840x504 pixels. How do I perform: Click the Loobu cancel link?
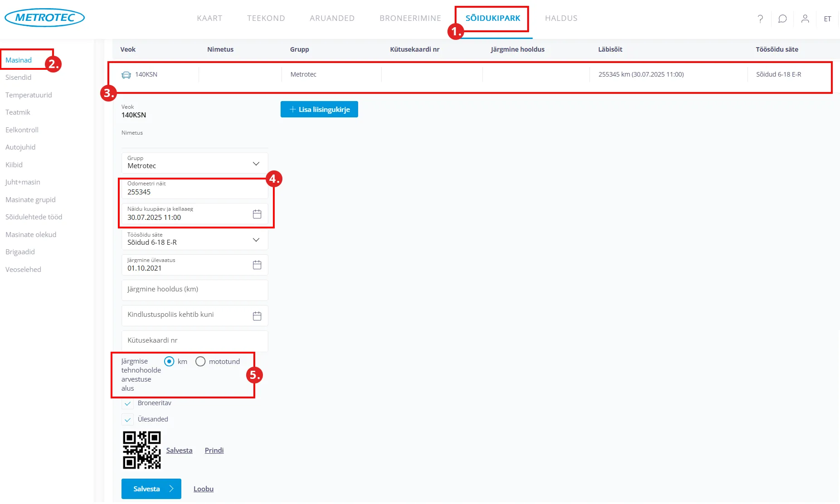[204, 489]
